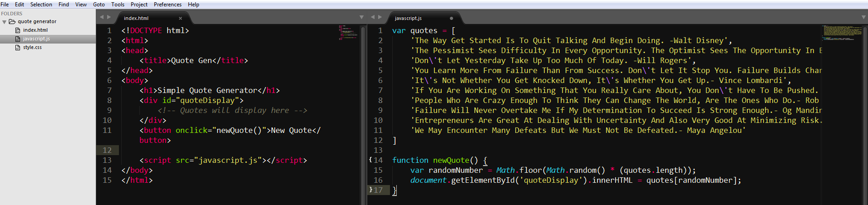This screenshot has height=205, width=868.
Task: Switch to the javascript.js tab
Action: pyautogui.click(x=408, y=18)
